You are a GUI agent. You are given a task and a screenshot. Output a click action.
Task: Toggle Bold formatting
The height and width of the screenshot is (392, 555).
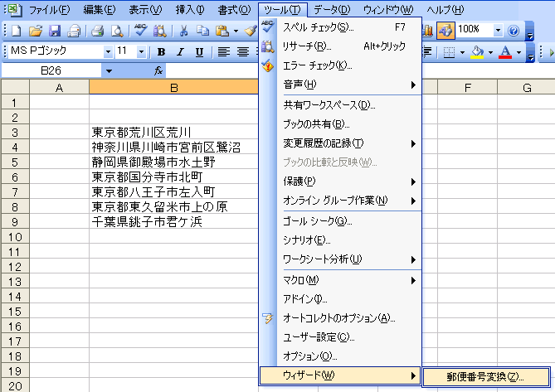[x=161, y=51]
